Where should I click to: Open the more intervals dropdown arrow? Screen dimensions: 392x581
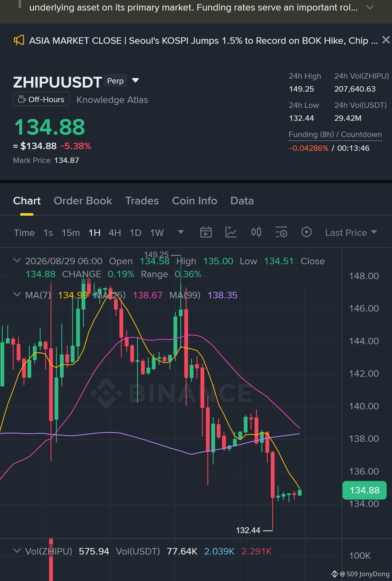pos(181,232)
